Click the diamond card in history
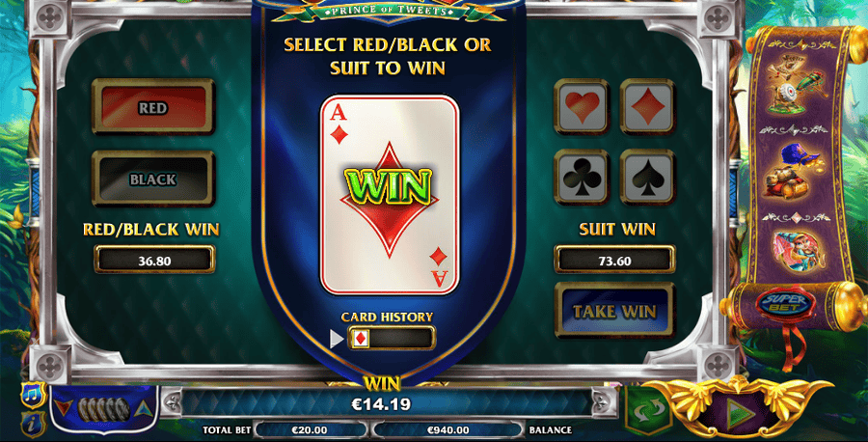868x442 pixels. (x=361, y=339)
